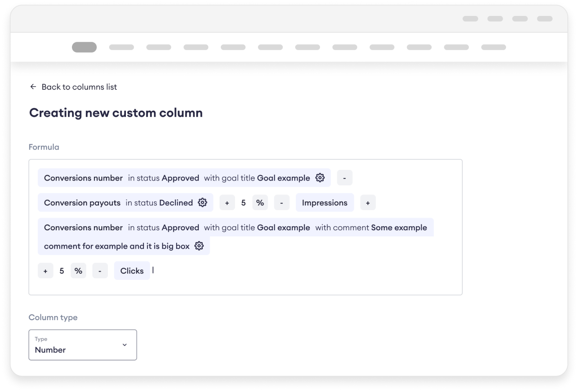578x392 pixels.
Task: Click gear icon on Conversion payouts chip
Action: point(202,203)
